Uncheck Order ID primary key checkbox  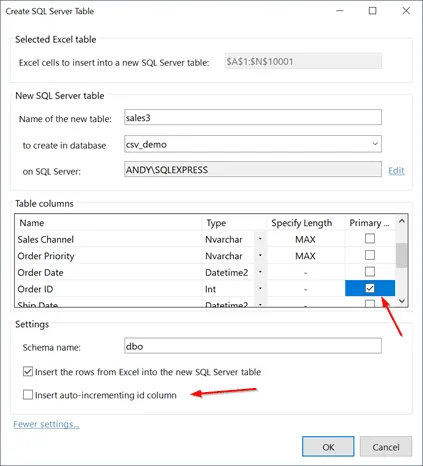[x=370, y=288]
